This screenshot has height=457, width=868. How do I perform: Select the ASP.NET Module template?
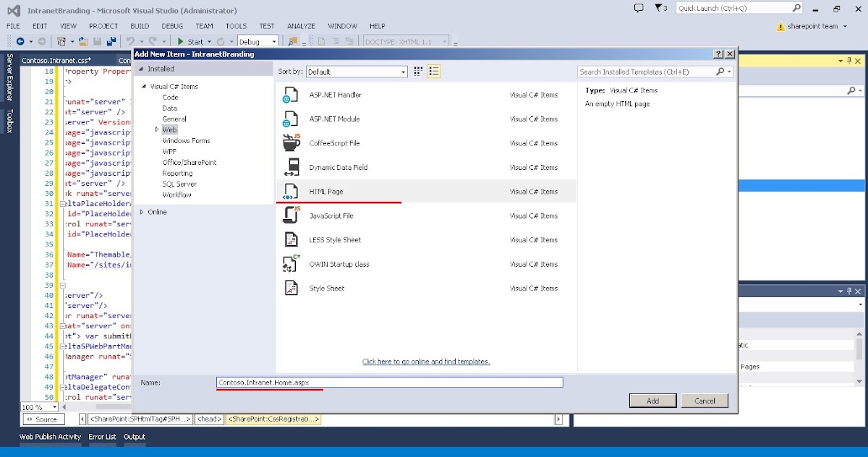pyautogui.click(x=426, y=119)
